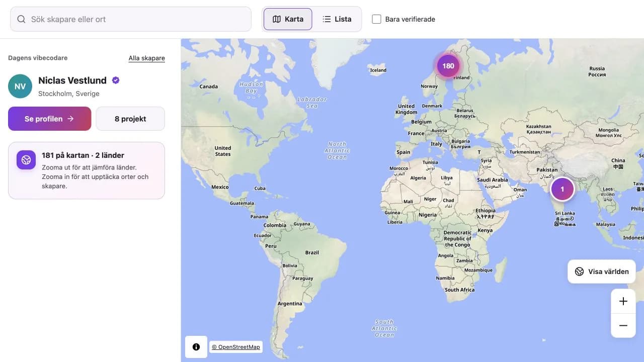Click the 'Hudson Bay' map label
Viewport: 644px width, 362px height.
point(252,87)
